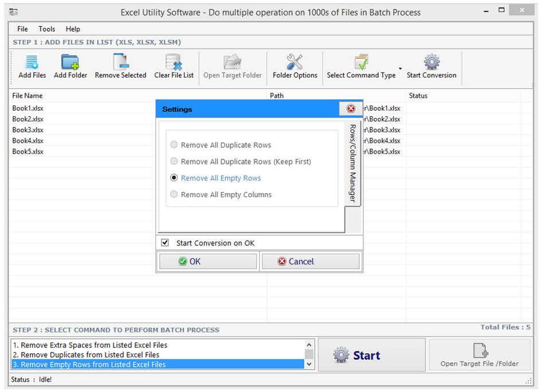Switch to Rows/Column Manager vertical tab
This screenshot has height=392, width=542.
click(353, 163)
